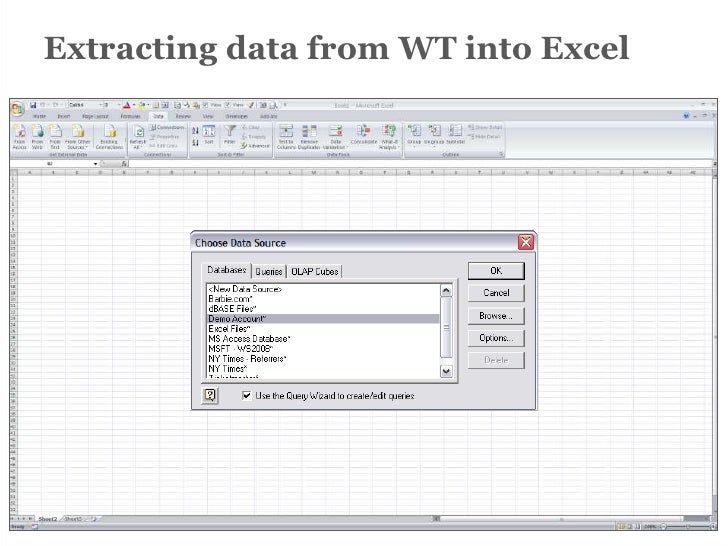Switch to the Developer ribbon tab
The height and width of the screenshot is (546, 728).
point(236,116)
